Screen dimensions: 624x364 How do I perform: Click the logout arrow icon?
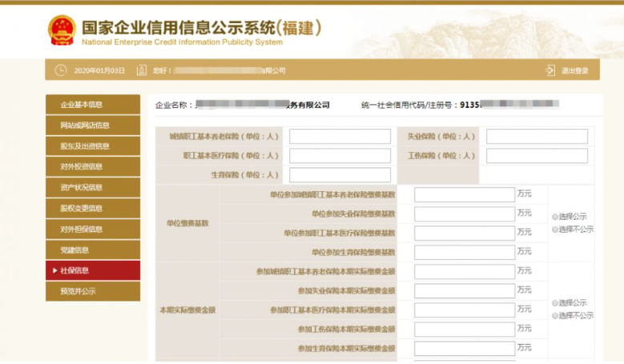click(x=550, y=70)
